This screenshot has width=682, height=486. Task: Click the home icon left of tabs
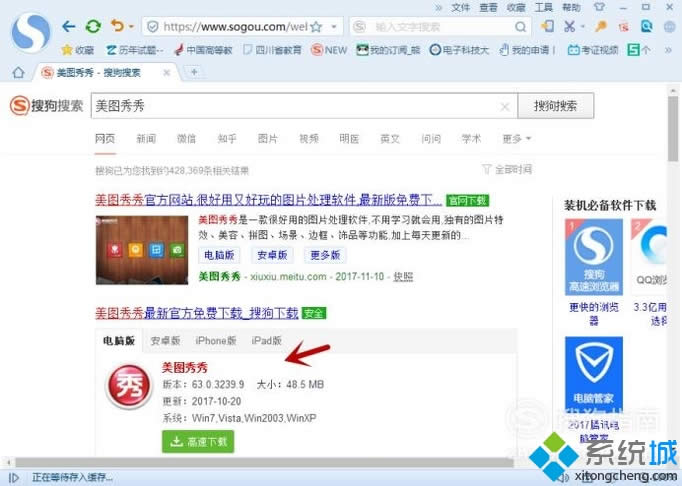pos(18,72)
